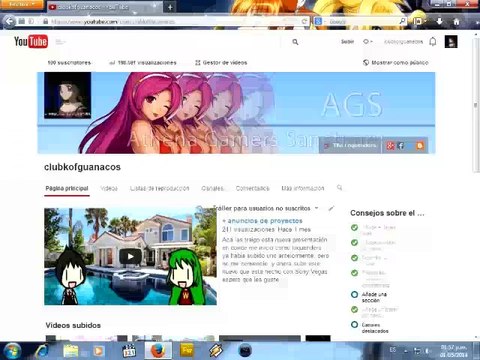Click the channel profile picture
The image size is (480, 360).
[x=68, y=95]
